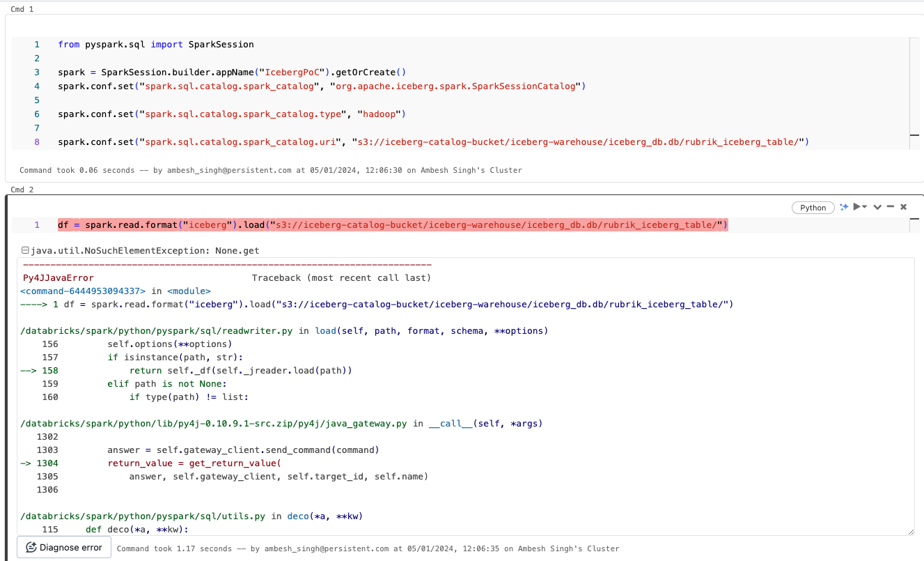Screen dimensions: 924x561
Task: Click the chevron-down cell navigation icon
Action: click(877, 206)
